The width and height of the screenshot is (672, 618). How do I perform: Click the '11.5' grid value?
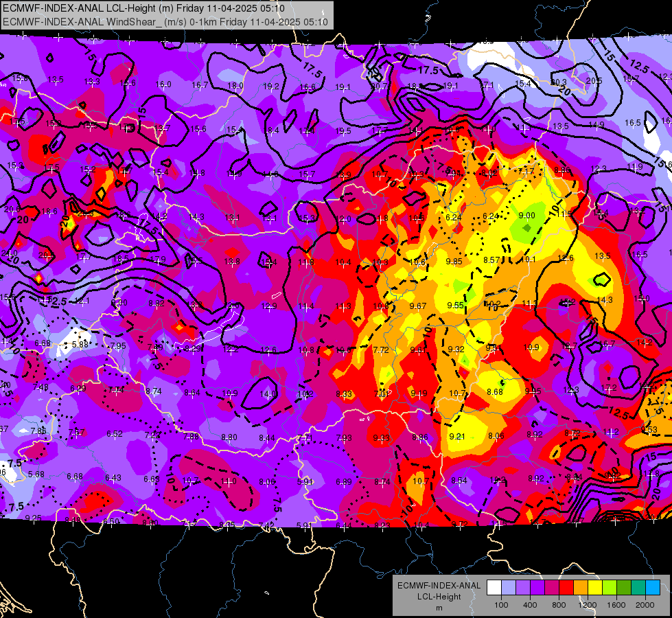pos(564,214)
